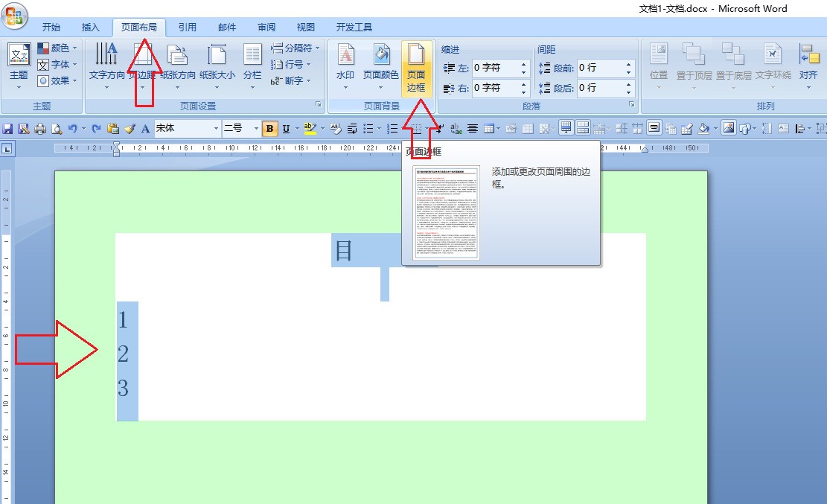Increase the 段后 spacing after stepper
This screenshot has width=827, height=504.
pos(629,84)
